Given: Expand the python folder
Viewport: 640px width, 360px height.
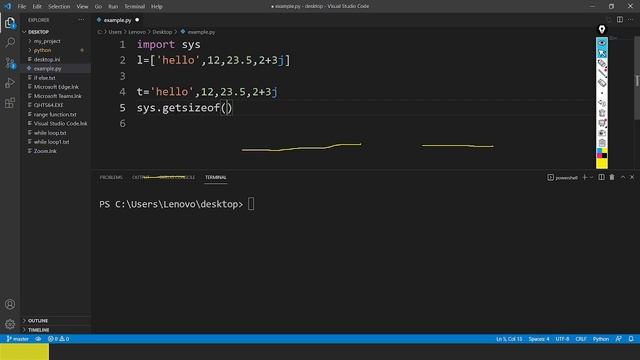Looking at the screenshot, I should click(x=42, y=50).
